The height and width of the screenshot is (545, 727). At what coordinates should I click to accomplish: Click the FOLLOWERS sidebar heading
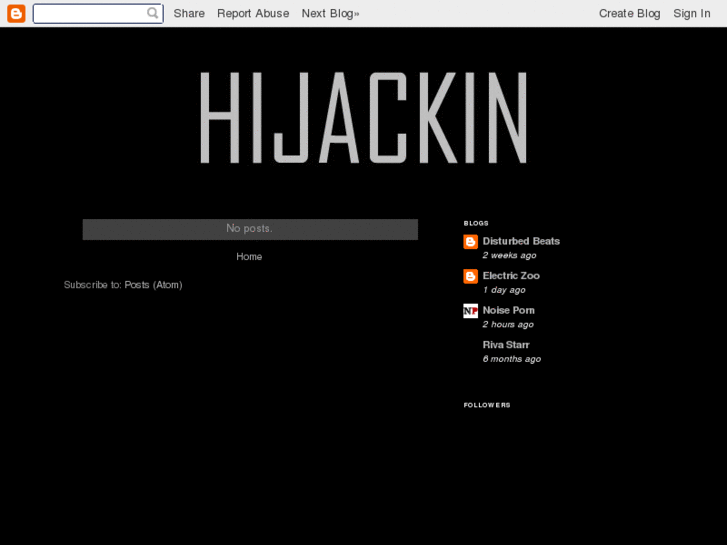pyautogui.click(x=487, y=405)
